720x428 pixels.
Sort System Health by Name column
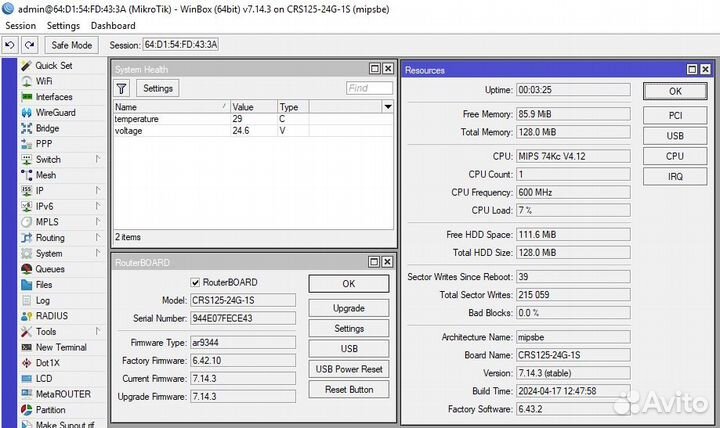pos(171,107)
